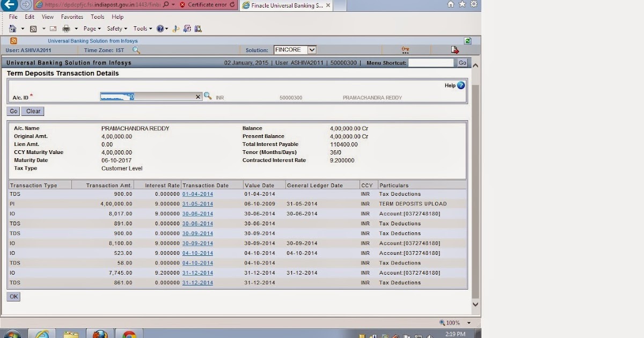Expand the Safety dropdown menu

click(116, 28)
